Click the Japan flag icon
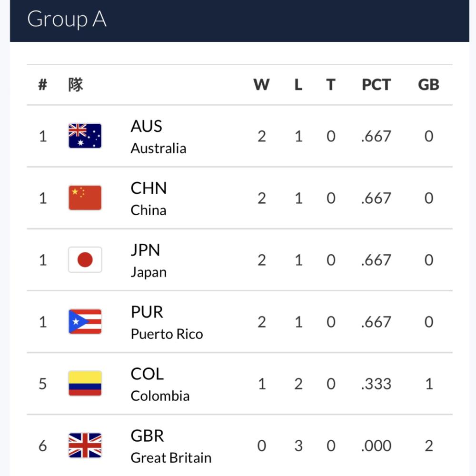Screen dimensions: 476x476 coord(85,259)
